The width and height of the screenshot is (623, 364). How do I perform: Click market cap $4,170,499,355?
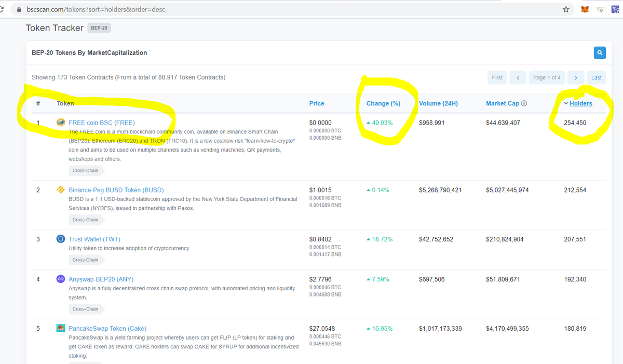click(508, 329)
